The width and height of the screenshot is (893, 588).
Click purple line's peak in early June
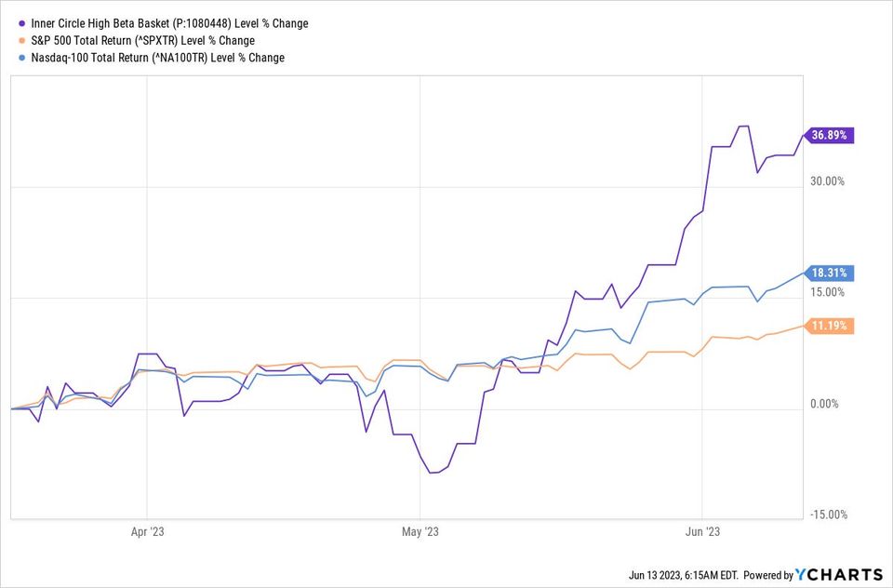point(743,126)
